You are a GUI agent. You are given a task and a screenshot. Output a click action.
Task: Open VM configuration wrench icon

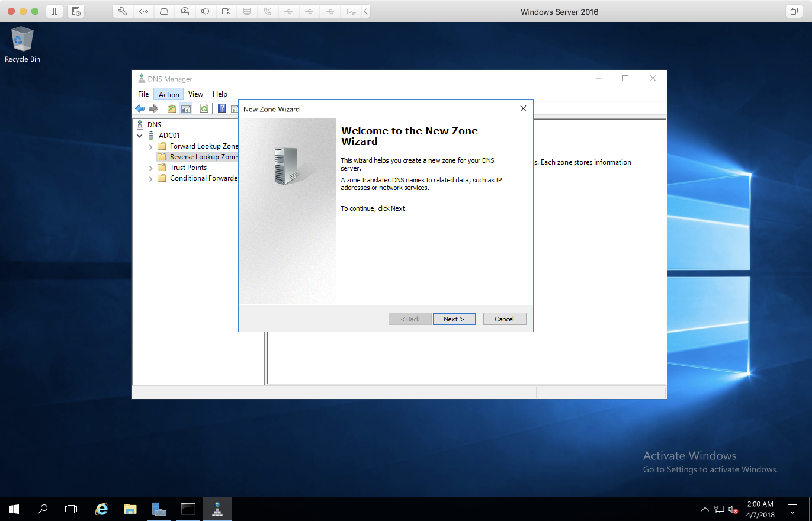tap(123, 11)
